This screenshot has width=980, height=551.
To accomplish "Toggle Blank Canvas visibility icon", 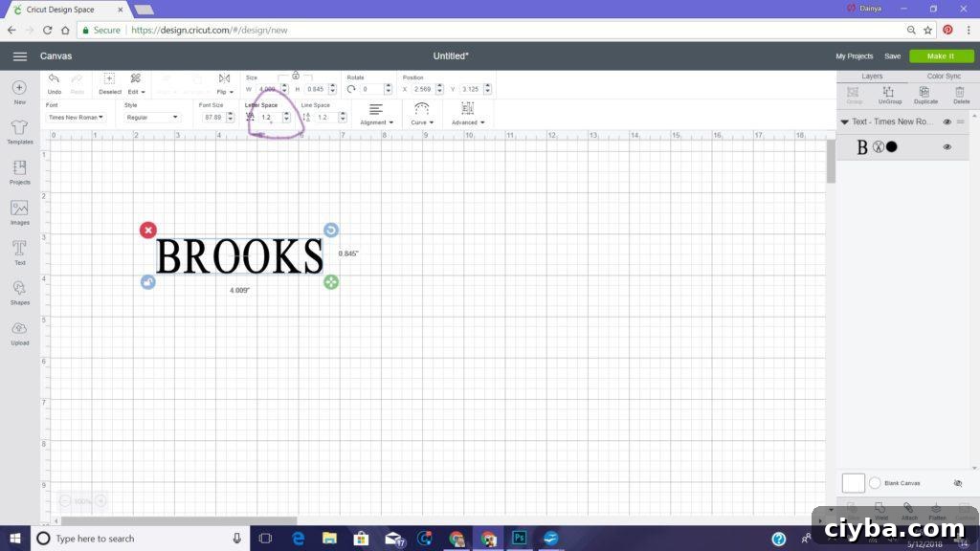I will coord(957,483).
